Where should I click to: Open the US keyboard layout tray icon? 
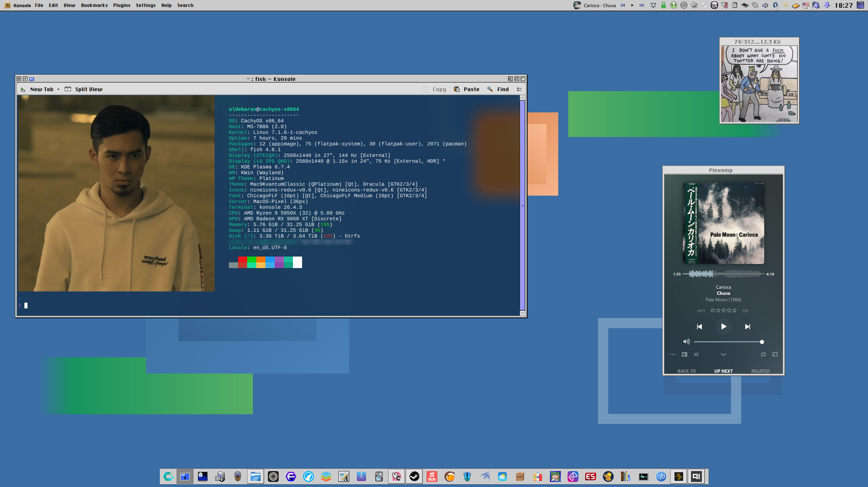click(806, 6)
